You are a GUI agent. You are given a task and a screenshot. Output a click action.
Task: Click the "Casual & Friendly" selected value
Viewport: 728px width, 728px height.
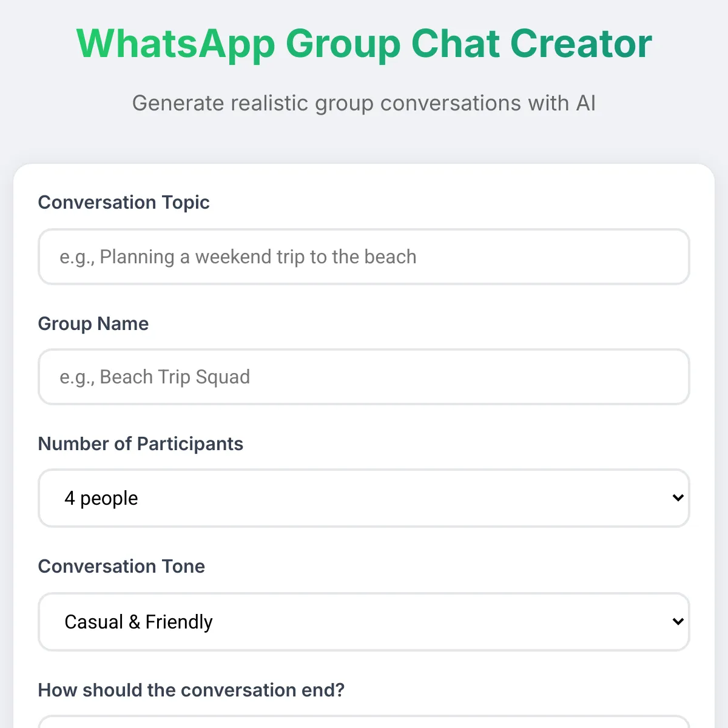coord(138,622)
